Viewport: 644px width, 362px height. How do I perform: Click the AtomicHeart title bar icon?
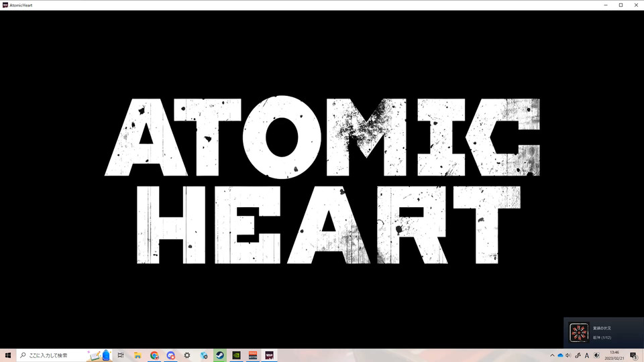coord(5,5)
